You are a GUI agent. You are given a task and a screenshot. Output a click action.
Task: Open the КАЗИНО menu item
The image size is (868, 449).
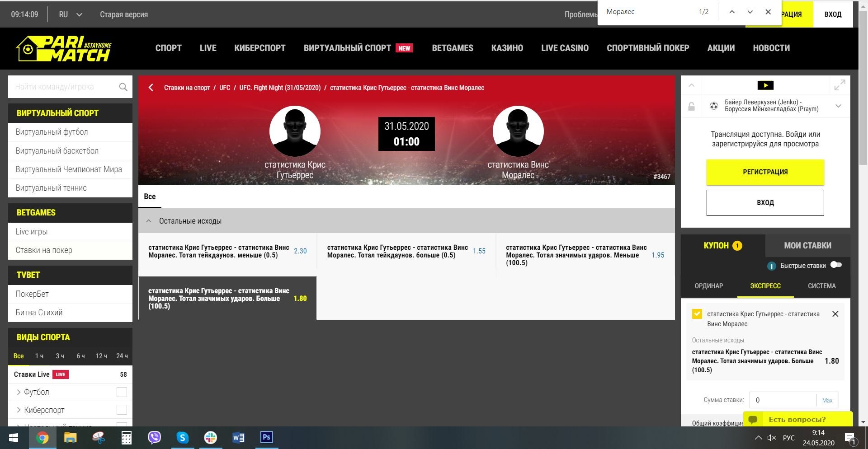(507, 48)
